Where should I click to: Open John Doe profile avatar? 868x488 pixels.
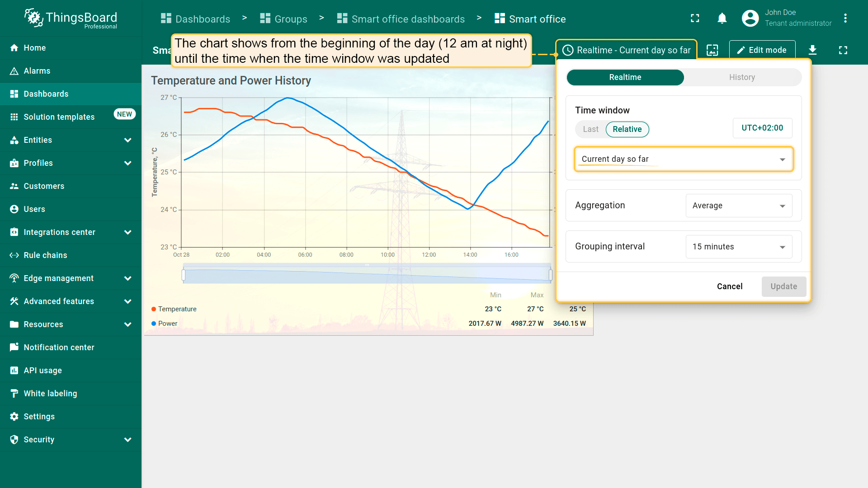[750, 19]
